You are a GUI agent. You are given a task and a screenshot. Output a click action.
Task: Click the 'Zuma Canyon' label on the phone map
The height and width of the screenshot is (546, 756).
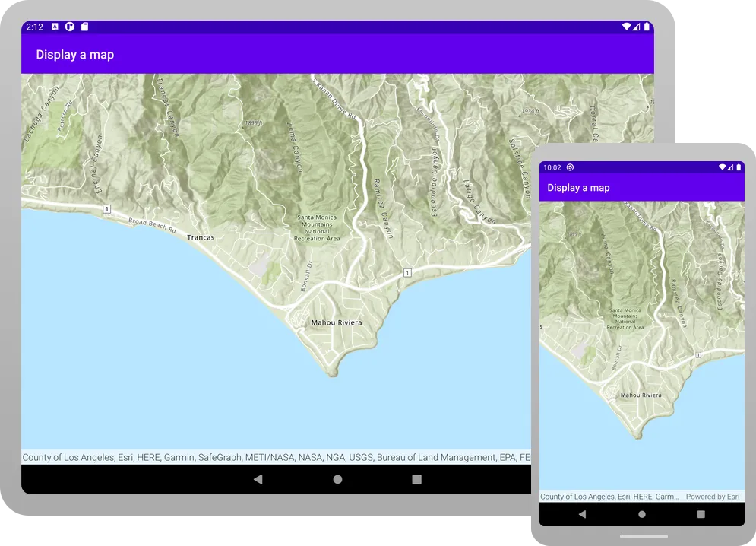coord(608,253)
